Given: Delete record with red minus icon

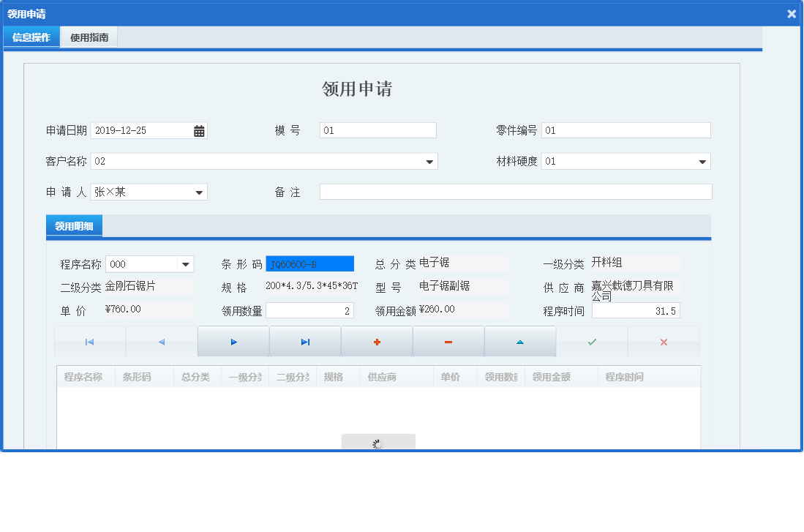Looking at the screenshot, I should click(448, 342).
